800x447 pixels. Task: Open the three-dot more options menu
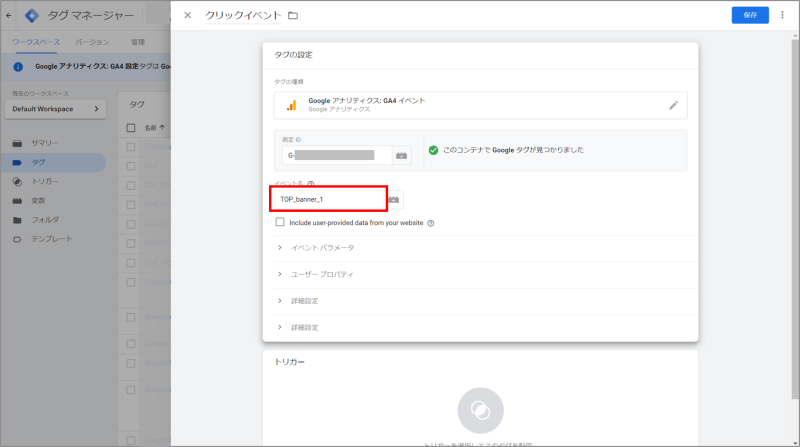tap(782, 15)
